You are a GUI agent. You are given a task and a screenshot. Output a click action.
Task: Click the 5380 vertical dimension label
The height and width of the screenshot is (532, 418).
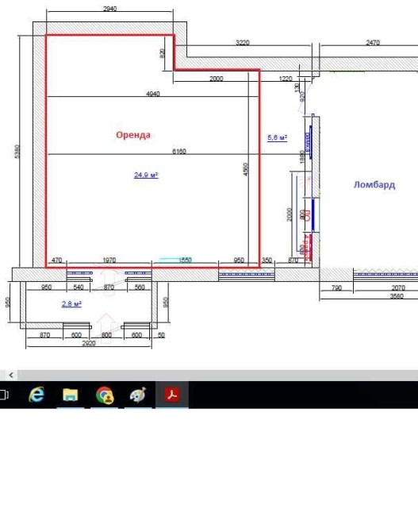click(x=17, y=152)
